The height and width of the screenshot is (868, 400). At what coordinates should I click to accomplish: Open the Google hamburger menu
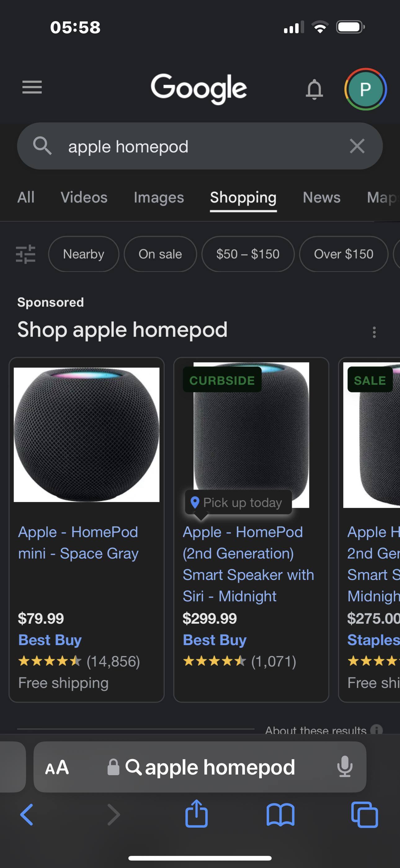(32, 87)
